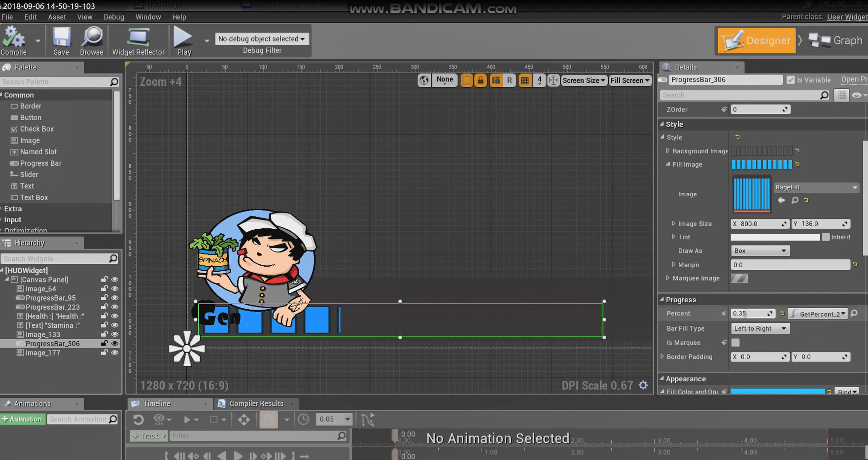Screen dimensions: 868x460
Task: Open the RageFill image asset dropdown
Action: click(x=816, y=187)
